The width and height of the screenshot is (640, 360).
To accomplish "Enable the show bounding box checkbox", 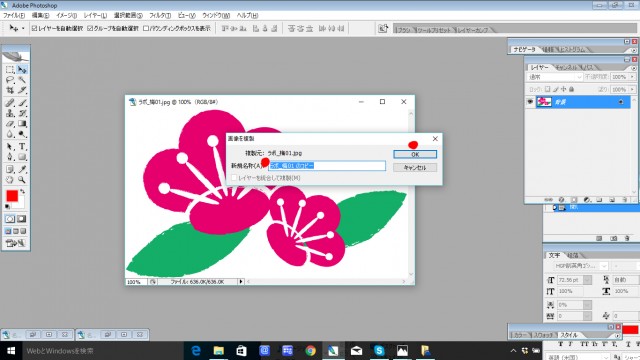I will (x=146, y=28).
